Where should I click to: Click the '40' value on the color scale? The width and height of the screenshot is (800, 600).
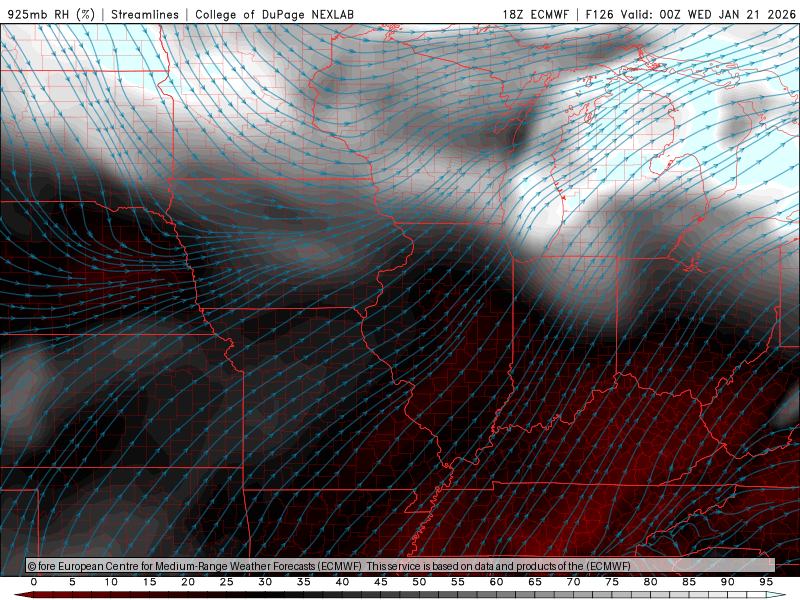tap(342, 582)
